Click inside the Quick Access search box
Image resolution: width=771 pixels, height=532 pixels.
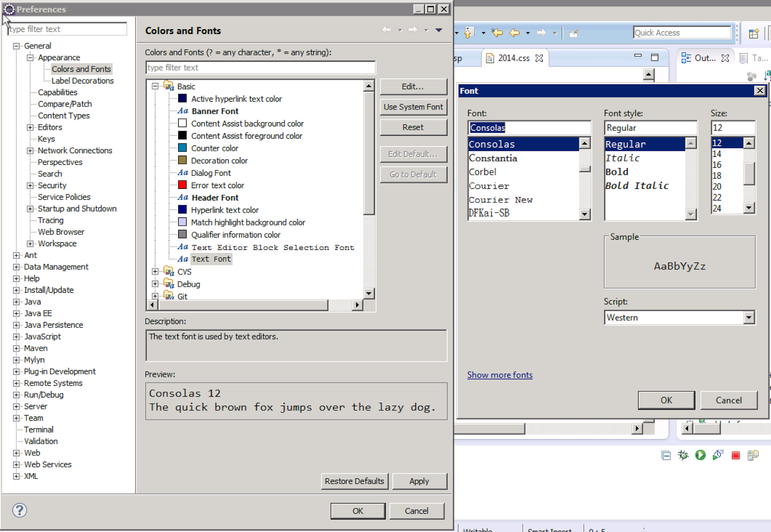point(681,32)
